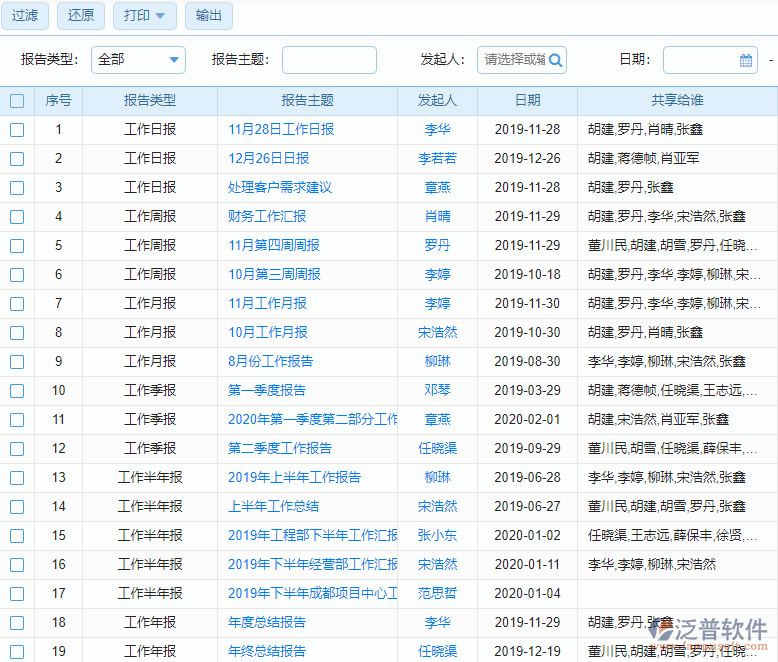Open the 打印 print dropdown
This screenshot has width=778, height=662.
tap(145, 16)
